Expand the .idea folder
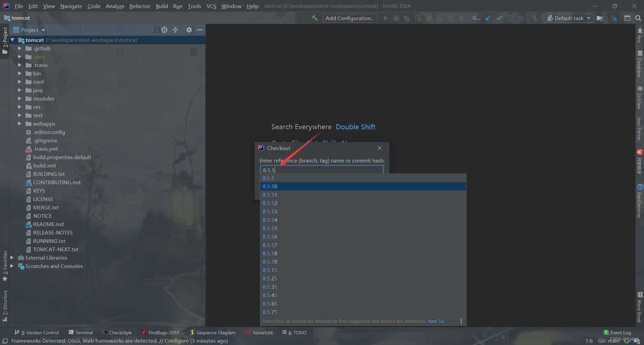 click(19, 57)
